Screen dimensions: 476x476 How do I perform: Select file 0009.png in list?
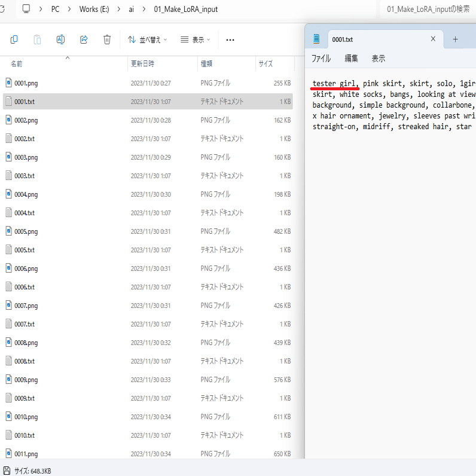pos(148,379)
